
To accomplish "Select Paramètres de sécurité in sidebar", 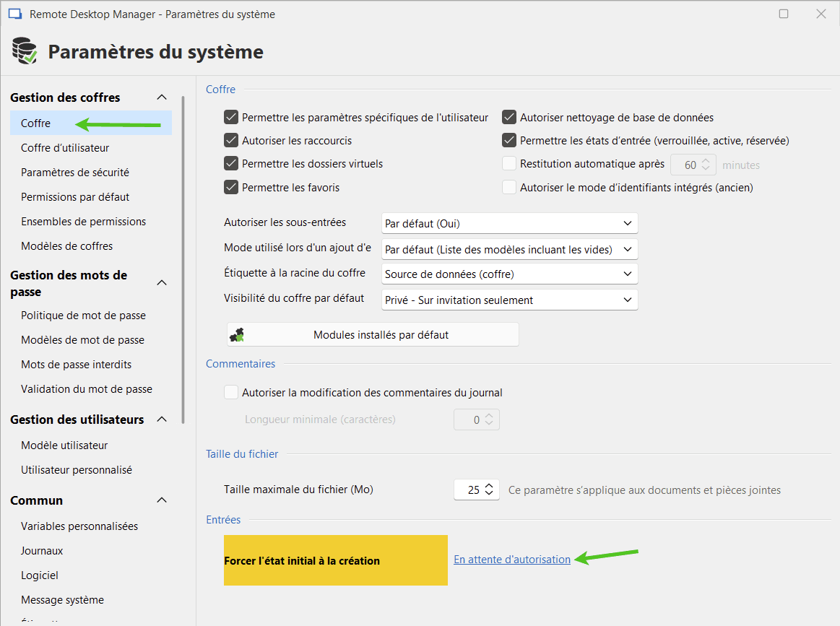I will click(75, 173).
